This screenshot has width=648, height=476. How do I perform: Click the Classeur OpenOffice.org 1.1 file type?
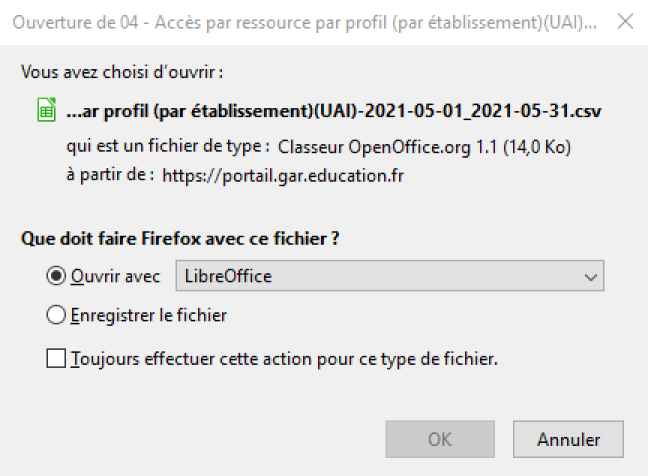tap(424, 147)
